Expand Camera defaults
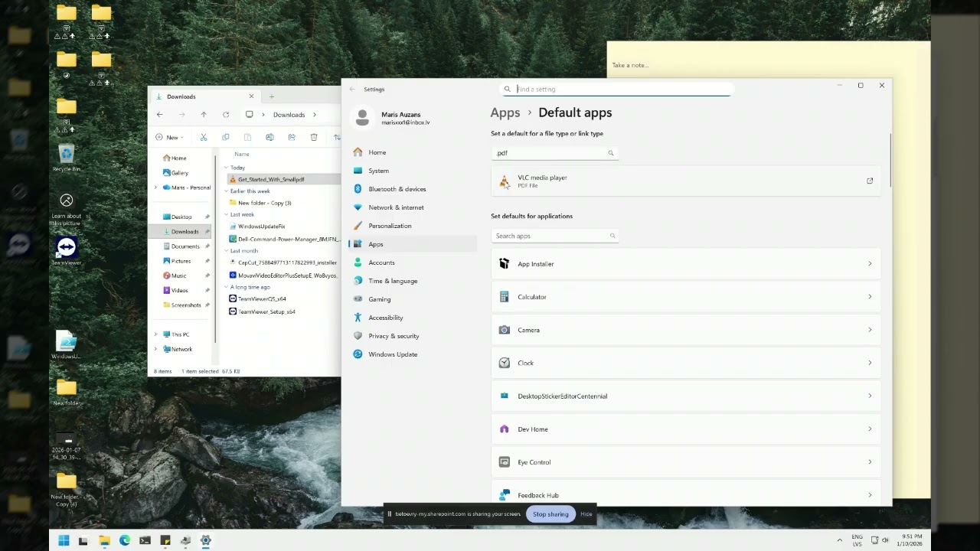980x551 pixels. [686, 330]
